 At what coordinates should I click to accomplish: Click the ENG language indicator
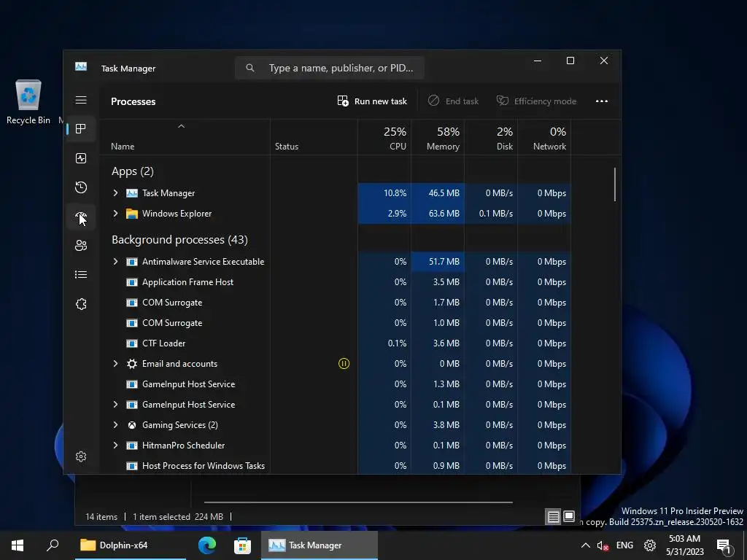pyautogui.click(x=624, y=545)
